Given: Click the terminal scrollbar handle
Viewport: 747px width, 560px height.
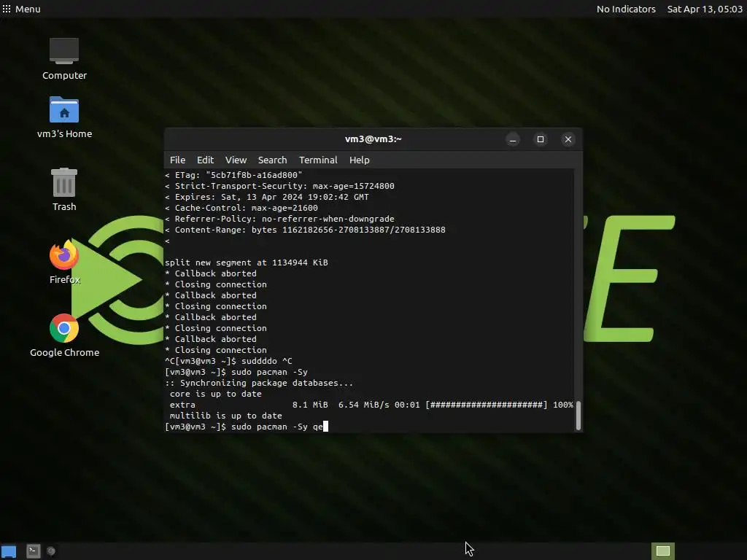Looking at the screenshot, I should point(578,415).
